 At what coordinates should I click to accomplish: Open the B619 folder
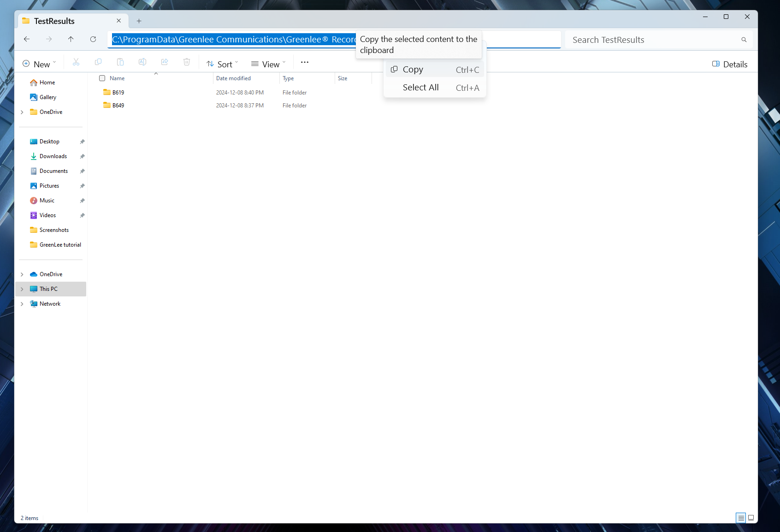click(x=118, y=93)
